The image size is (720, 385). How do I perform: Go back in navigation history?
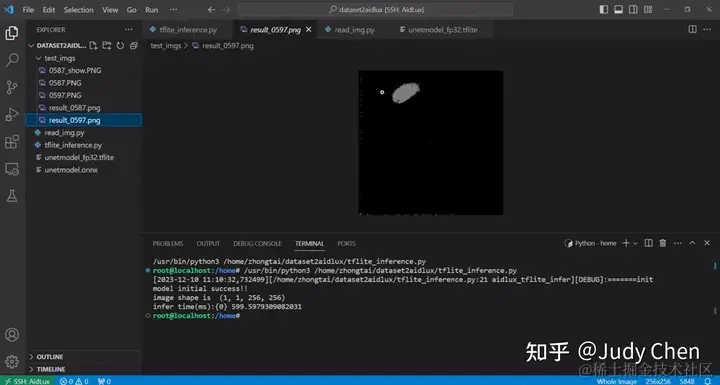click(211, 10)
